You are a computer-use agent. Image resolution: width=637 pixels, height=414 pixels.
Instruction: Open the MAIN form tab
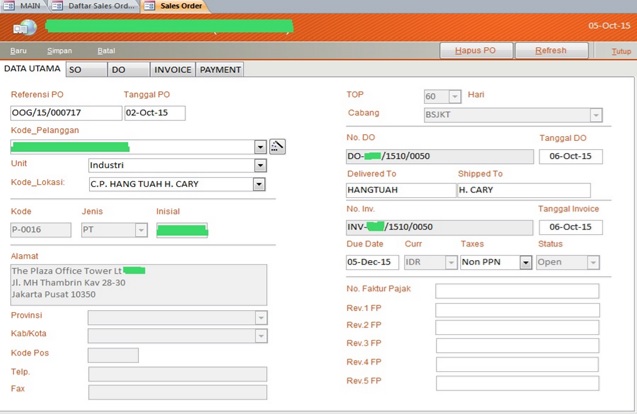point(28,6)
